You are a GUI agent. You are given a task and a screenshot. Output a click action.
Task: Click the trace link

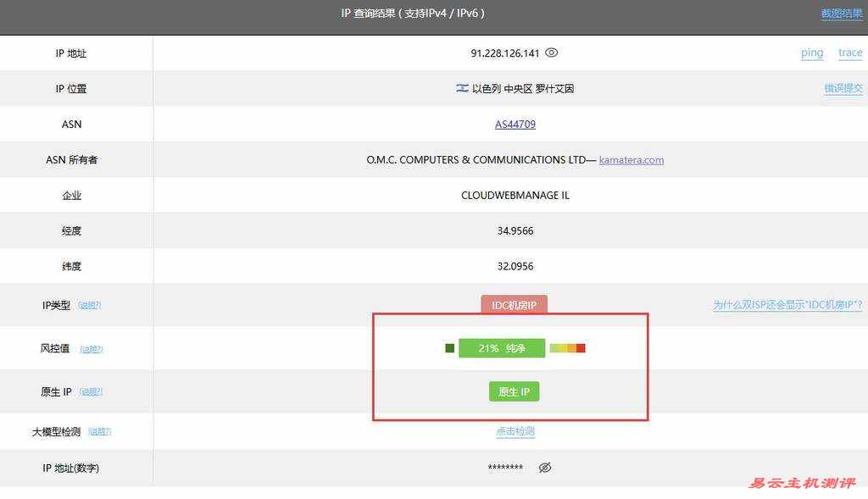850,53
